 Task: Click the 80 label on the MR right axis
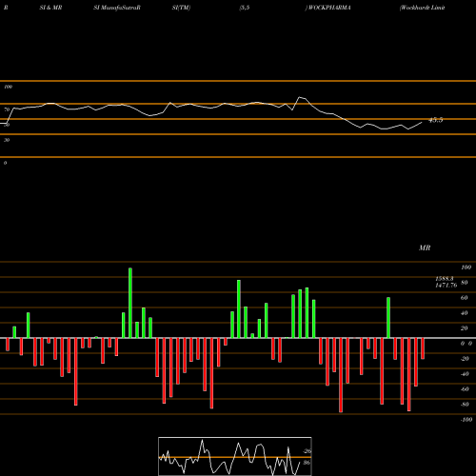tap(465, 283)
